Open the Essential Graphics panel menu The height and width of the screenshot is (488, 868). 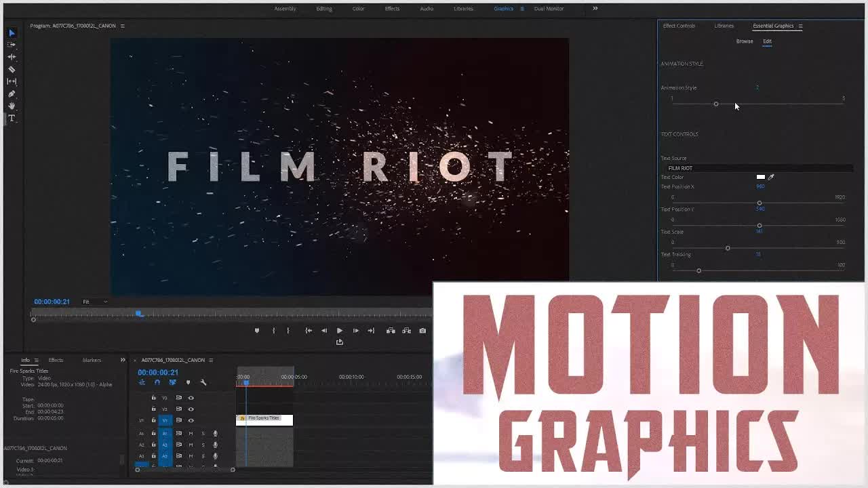(x=800, y=26)
